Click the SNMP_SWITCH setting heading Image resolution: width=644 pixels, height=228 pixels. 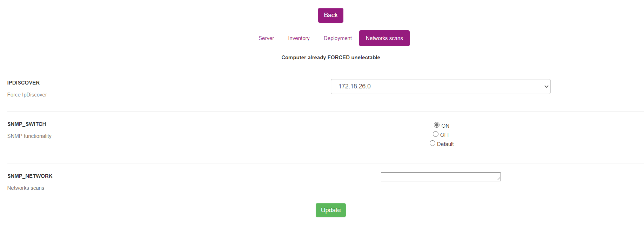[x=27, y=124]
